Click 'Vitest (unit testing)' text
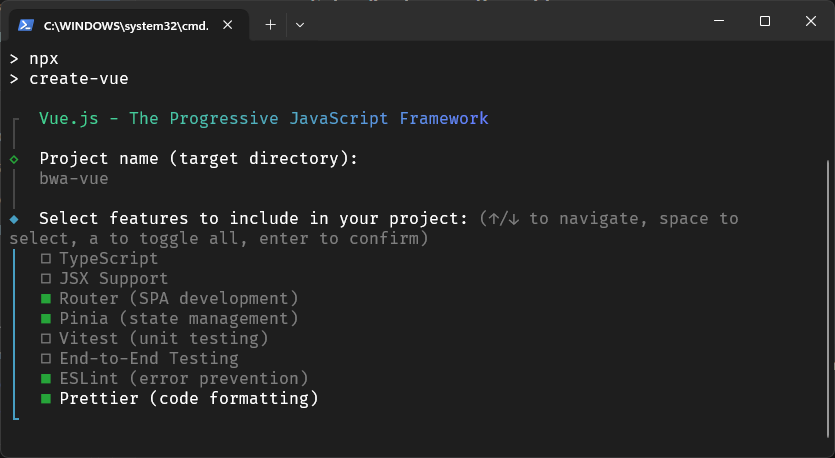 [163, 339]
